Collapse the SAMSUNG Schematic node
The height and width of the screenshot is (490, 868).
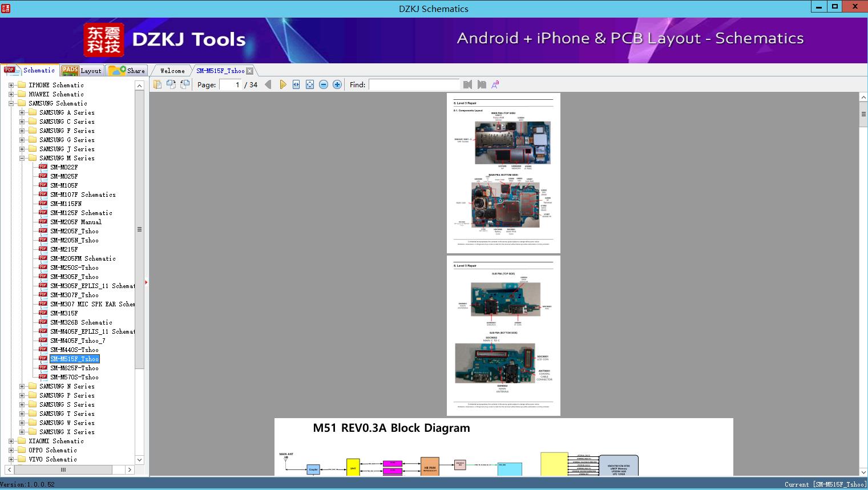click(x=11, y=103)
